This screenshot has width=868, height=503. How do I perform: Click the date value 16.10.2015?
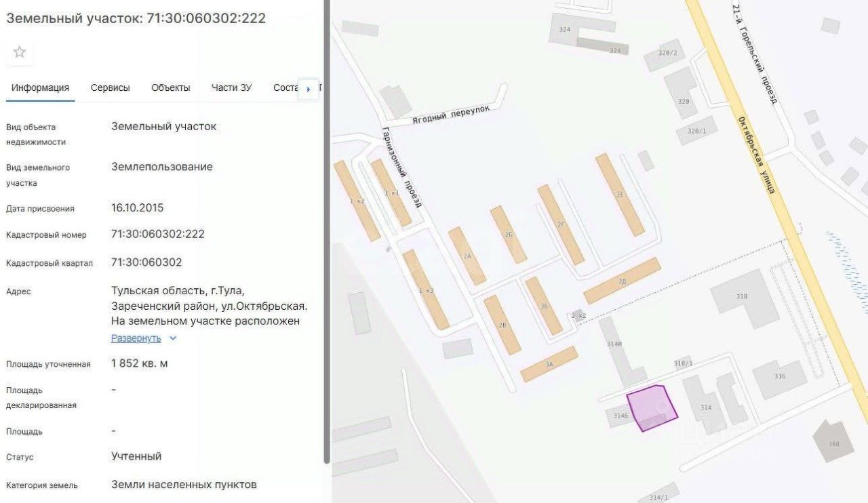(x=138, y=208)
